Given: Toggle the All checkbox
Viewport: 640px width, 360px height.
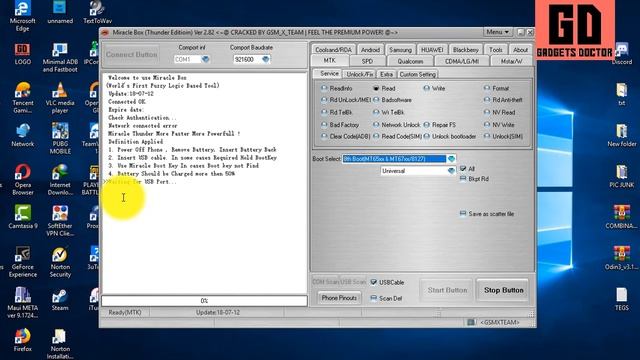Looking at the screenshot, I should tap(467, 169).
